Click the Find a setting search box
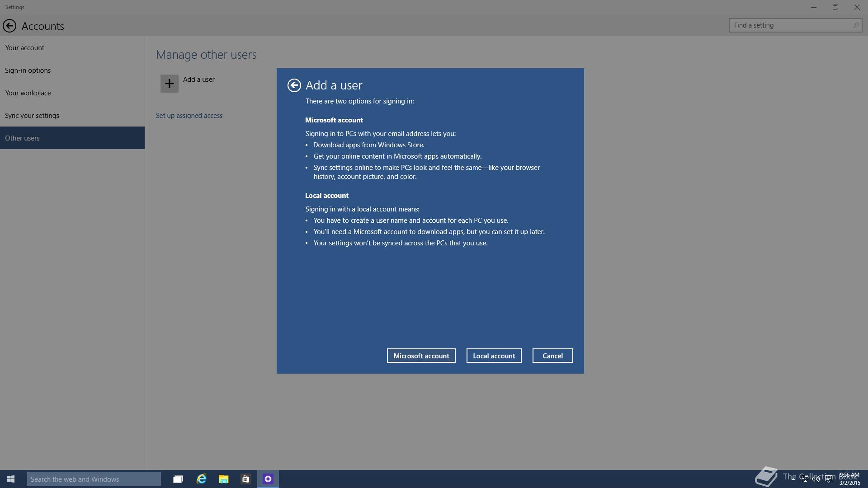Viewport: 868px width, 488px height. [x=795, y=25]
